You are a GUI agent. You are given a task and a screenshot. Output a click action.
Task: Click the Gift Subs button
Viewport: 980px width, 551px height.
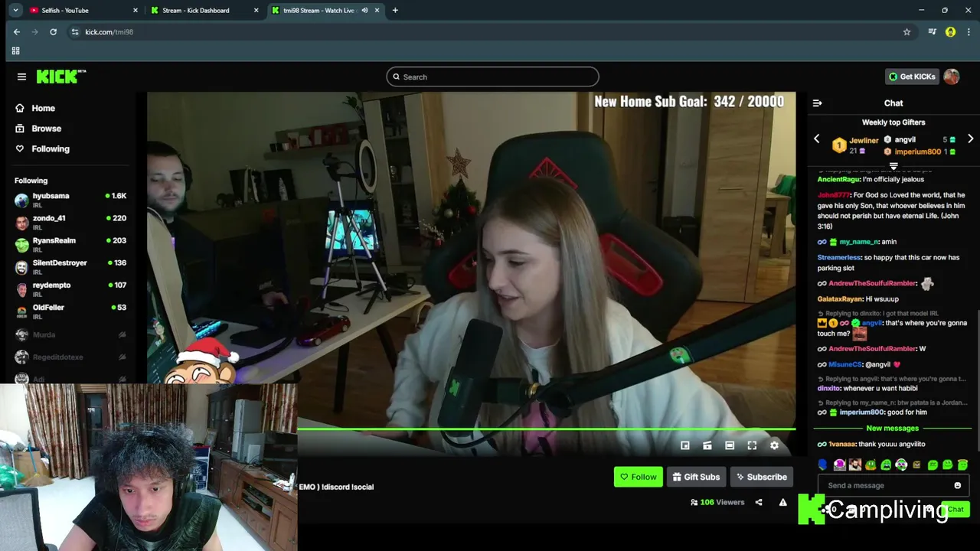696,477
